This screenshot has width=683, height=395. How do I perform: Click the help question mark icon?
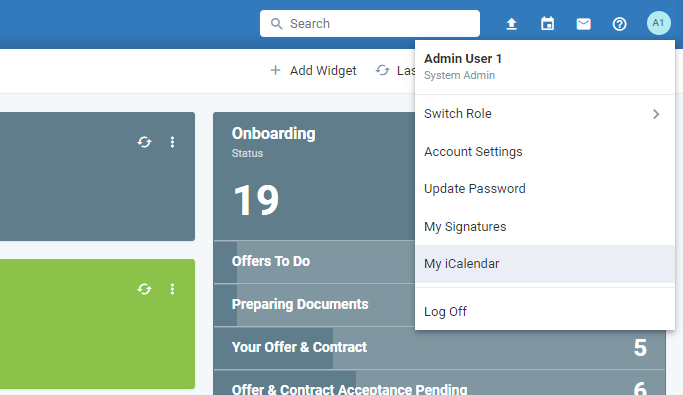click(x=619, y=24)
